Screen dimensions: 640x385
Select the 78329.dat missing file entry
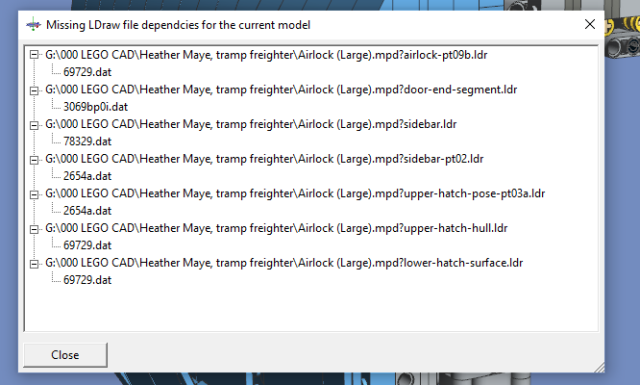(87, 142)
